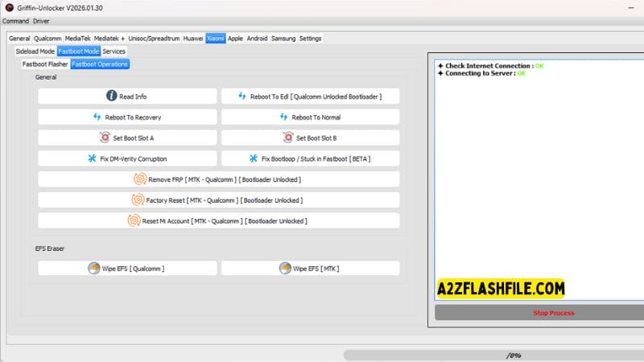Click the Wipe EFS MTK icon
The image size is (644, 362).
click(285, 268)
